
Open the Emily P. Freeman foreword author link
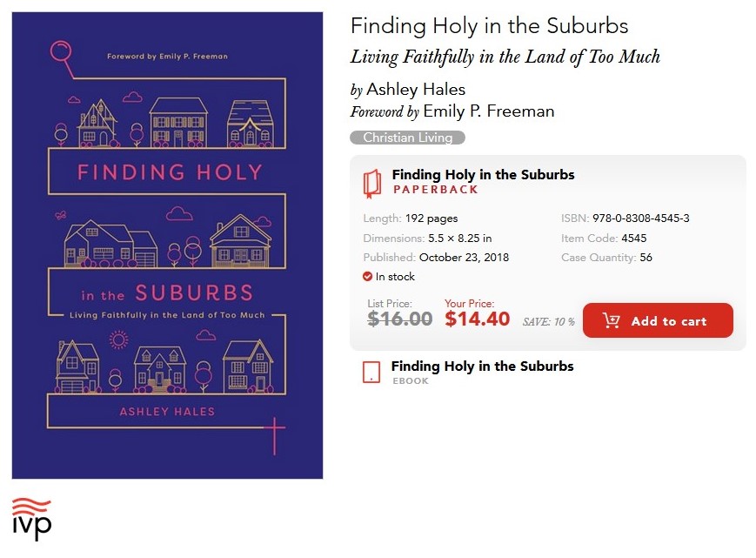point(488,111)
